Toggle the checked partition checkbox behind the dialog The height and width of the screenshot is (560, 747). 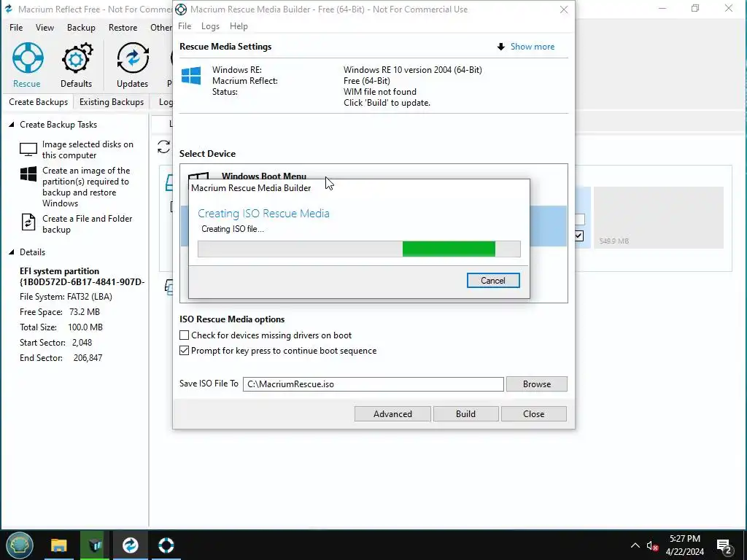coord(578,236)
